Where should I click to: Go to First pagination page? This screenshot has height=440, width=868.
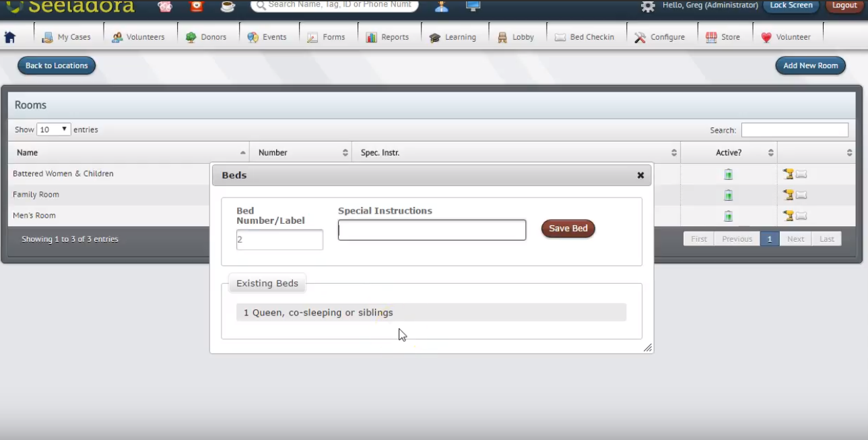699,239
